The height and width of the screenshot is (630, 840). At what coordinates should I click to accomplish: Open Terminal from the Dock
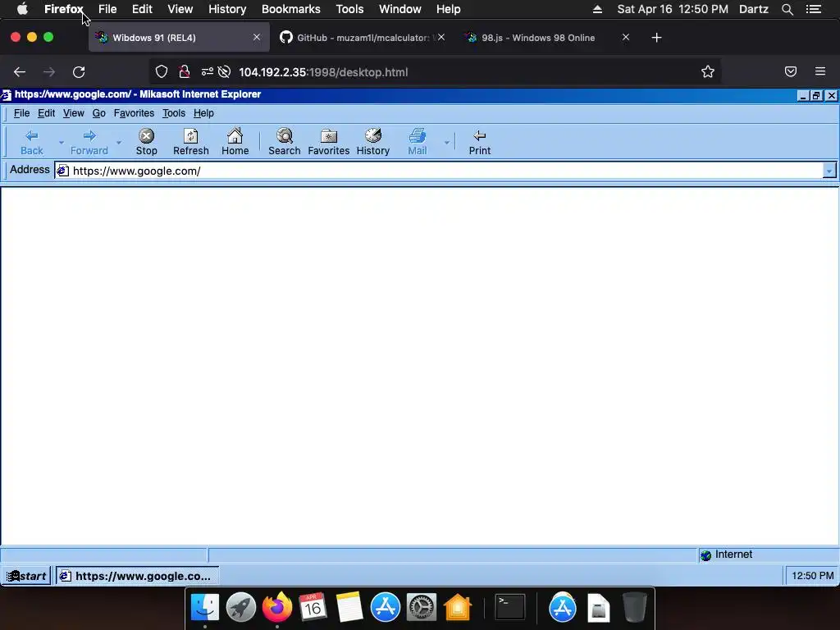[510, 608]
